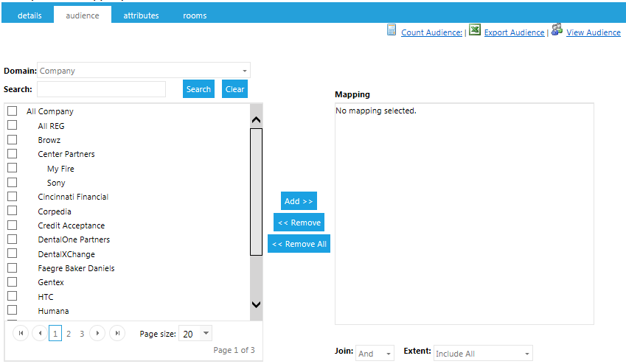Click the company list scrollbar thumb
Image resolution: width=626 pixels, height=364 pixels.
click(x=256, y=192)
